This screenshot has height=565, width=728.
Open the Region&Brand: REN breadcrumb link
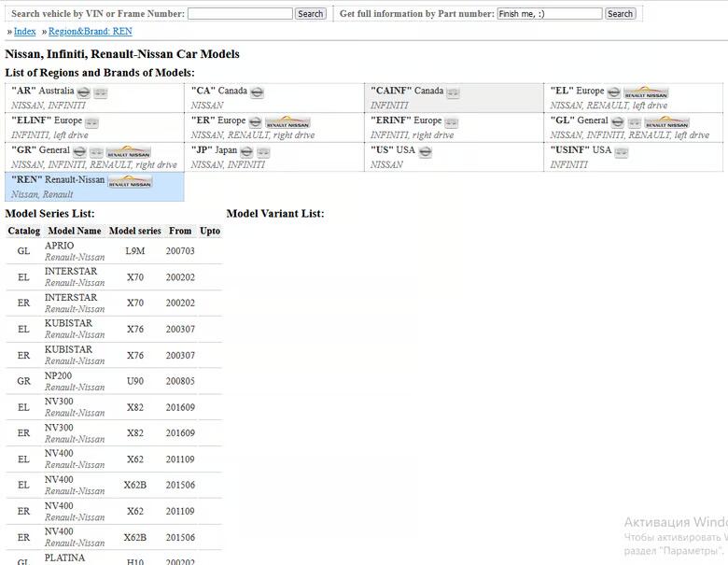click(x=90, y=32)
